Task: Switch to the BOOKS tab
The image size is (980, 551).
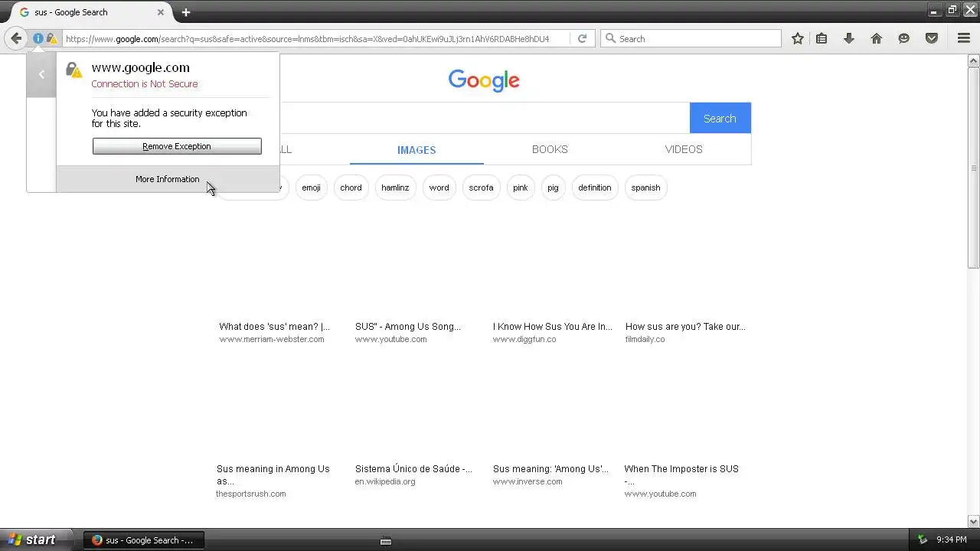Action: tap(550, 149)
